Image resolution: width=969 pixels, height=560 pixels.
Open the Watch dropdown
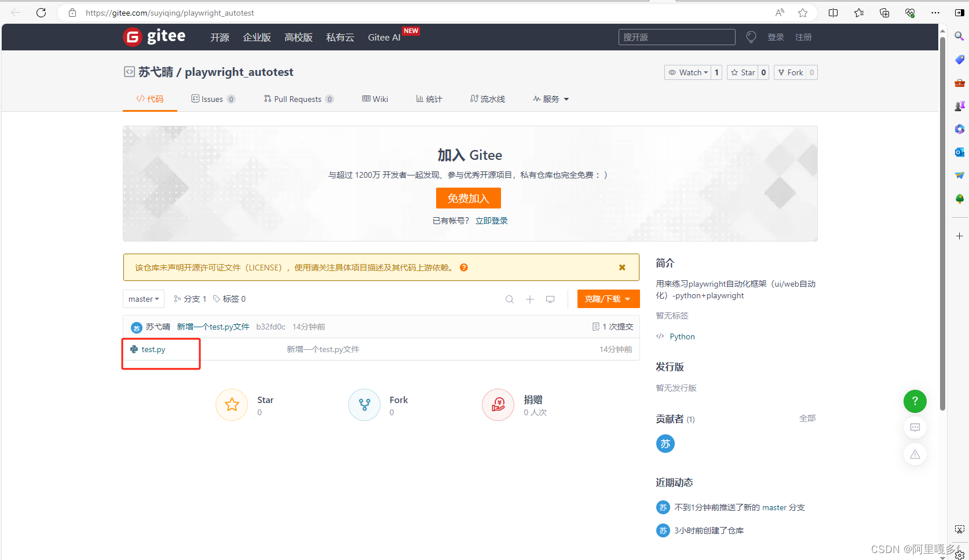[x=688, y=72]
